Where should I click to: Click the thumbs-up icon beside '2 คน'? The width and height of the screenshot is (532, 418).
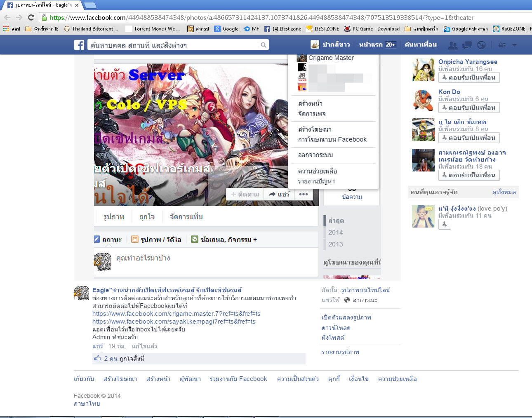97,358
